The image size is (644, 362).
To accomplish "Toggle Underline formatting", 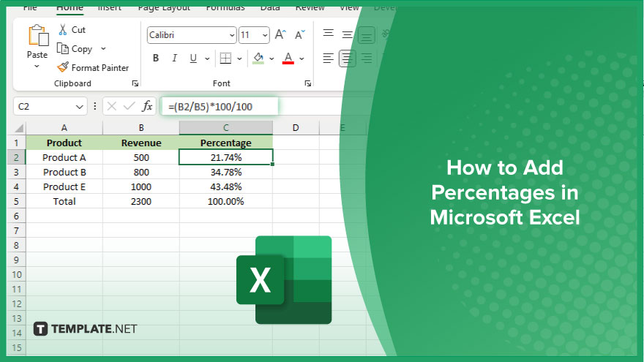I will point(193,59).
